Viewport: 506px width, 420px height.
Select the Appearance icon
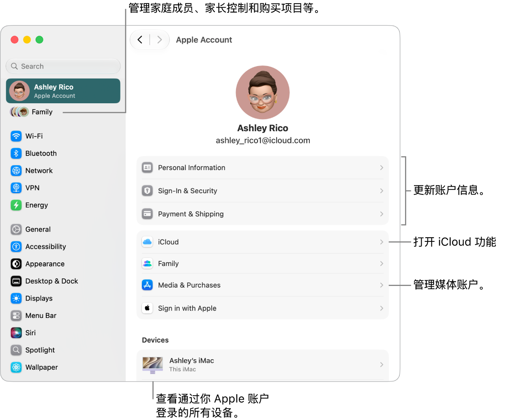coord(16,264)
